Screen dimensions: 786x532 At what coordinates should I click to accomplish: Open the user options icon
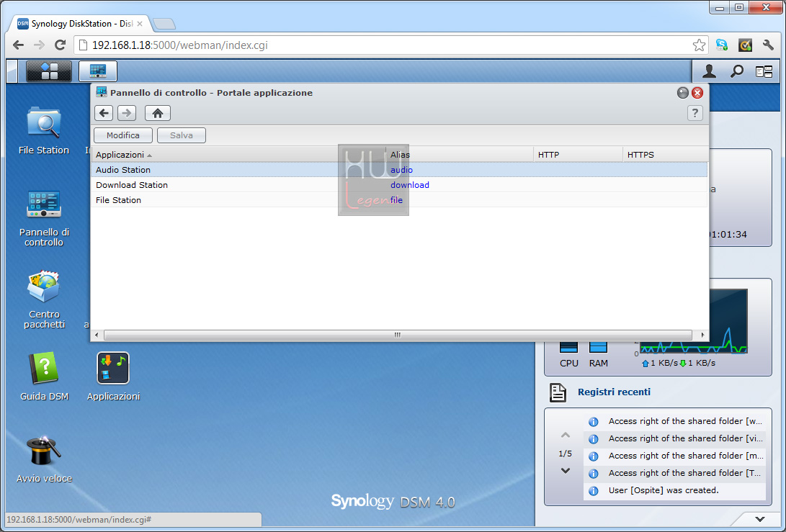point(709,71)
